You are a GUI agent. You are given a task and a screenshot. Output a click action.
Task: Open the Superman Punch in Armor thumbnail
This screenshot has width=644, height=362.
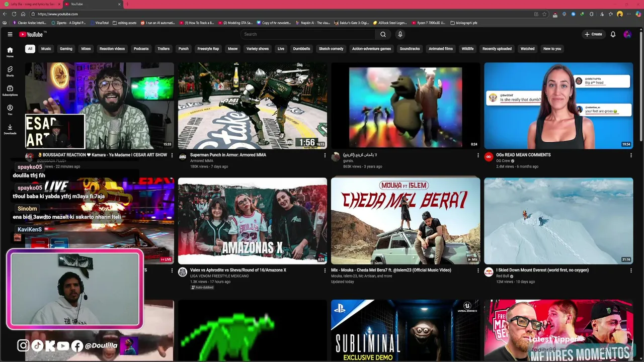(x=253, y=105)
